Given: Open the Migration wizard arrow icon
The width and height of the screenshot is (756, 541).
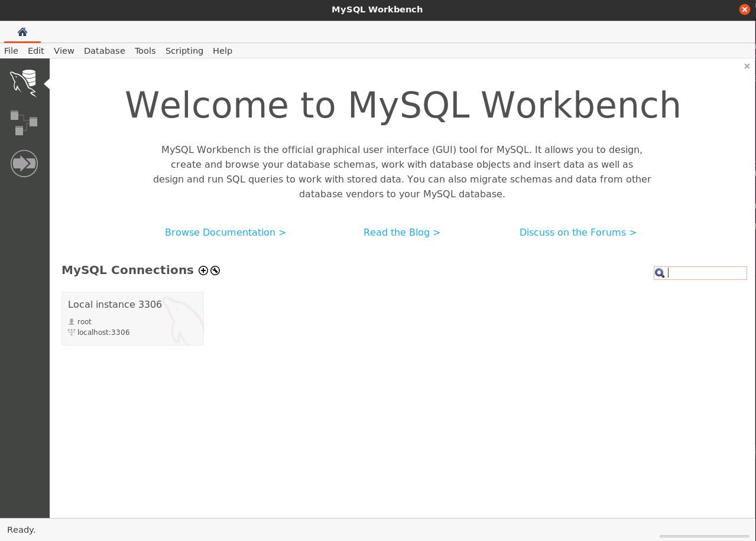Looking at the screenshot, I should coord(24,162).
